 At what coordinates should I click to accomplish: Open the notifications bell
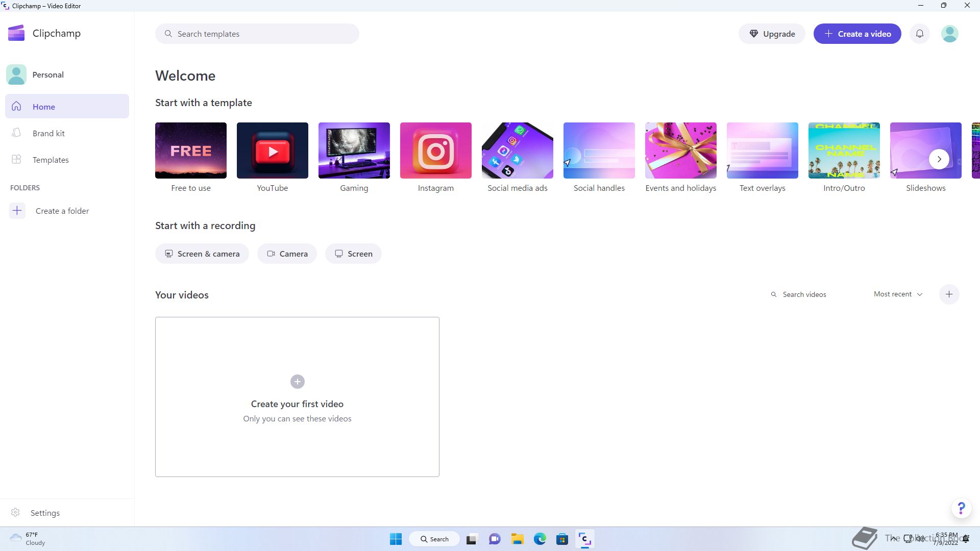[x=920, y=34]
